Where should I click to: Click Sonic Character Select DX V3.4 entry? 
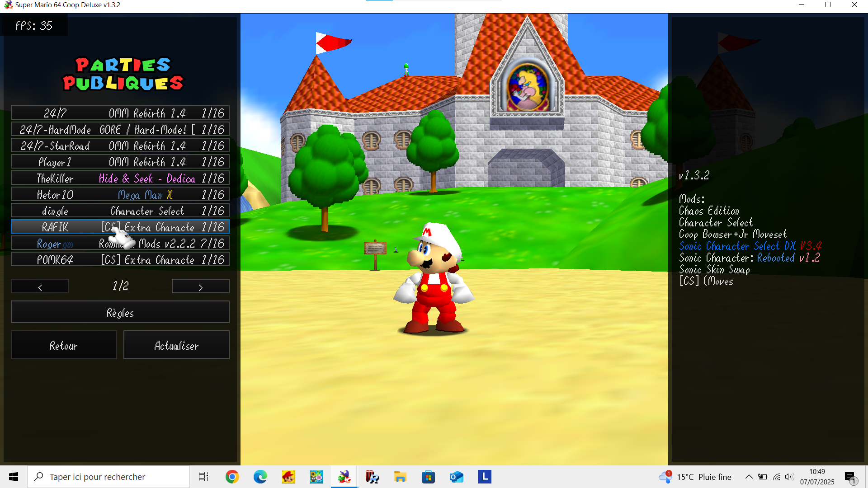(x=750, y=246)
